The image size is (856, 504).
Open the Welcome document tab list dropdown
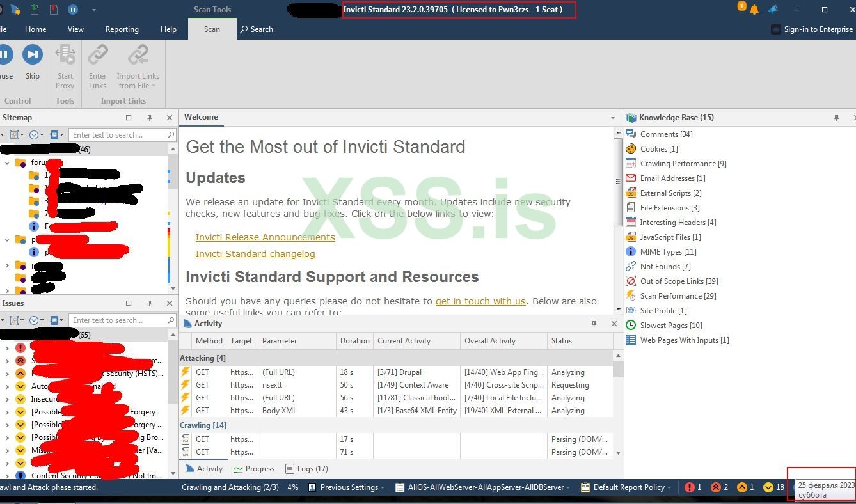pyautogui.click(x=613, y=118)
